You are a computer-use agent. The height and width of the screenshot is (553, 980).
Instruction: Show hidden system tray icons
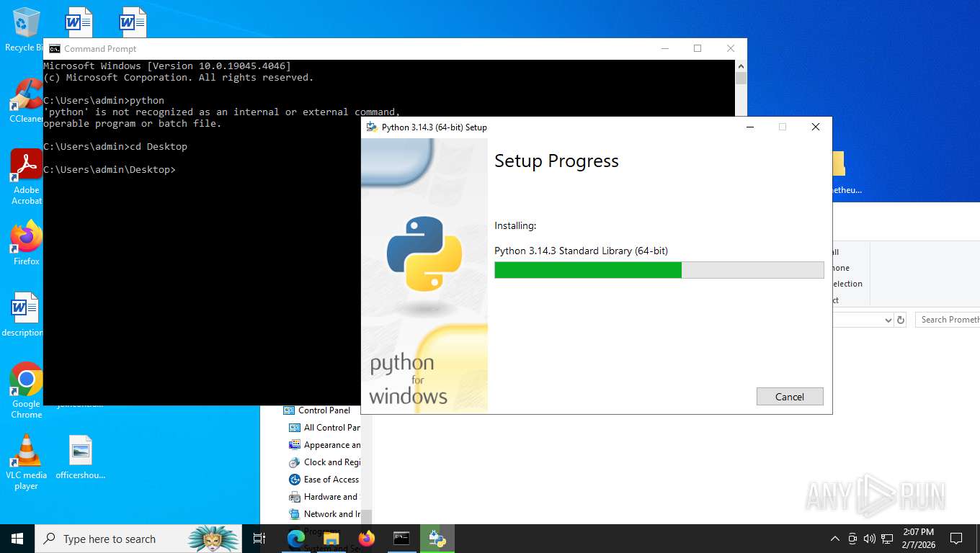(835, 539)
